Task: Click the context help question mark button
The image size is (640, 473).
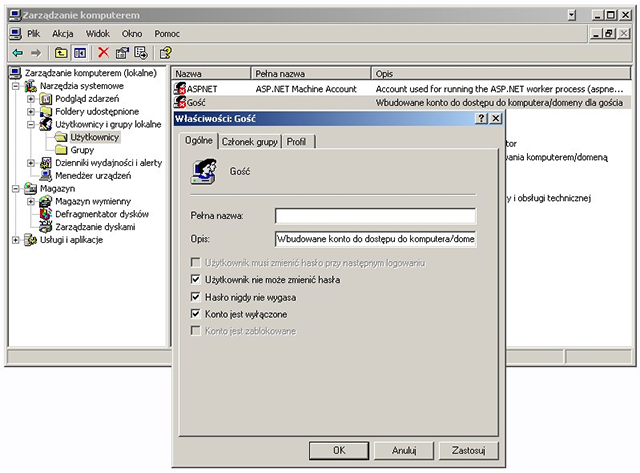Action: tap(481, 118)
